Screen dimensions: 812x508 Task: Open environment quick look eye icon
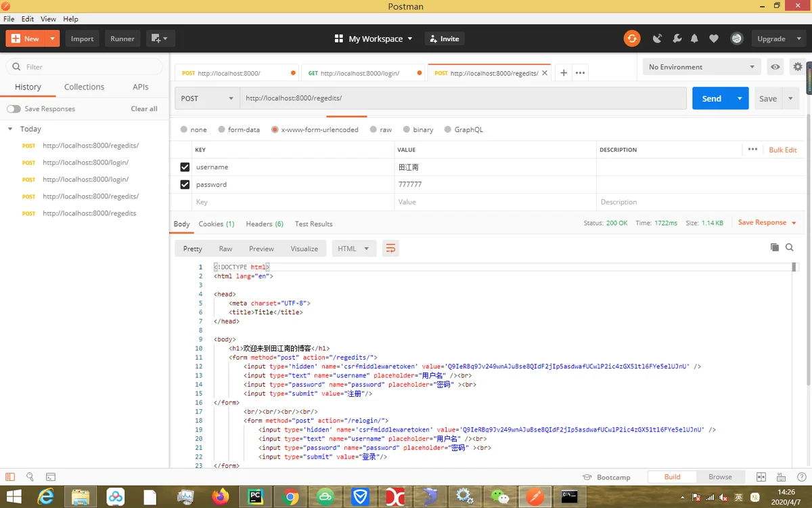[775, 67]
